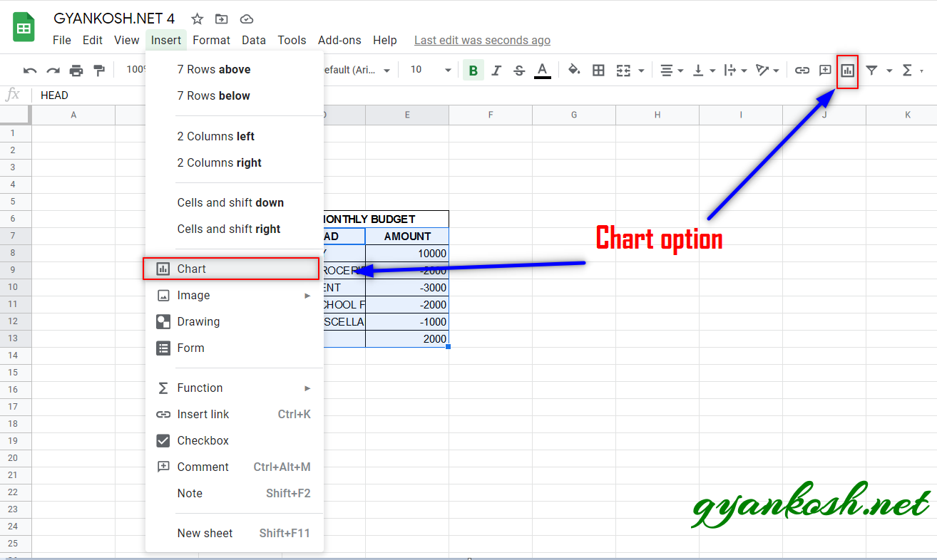Select column header G
The height and width of the screenshot is (560, 937).
(x=573, y=115)
